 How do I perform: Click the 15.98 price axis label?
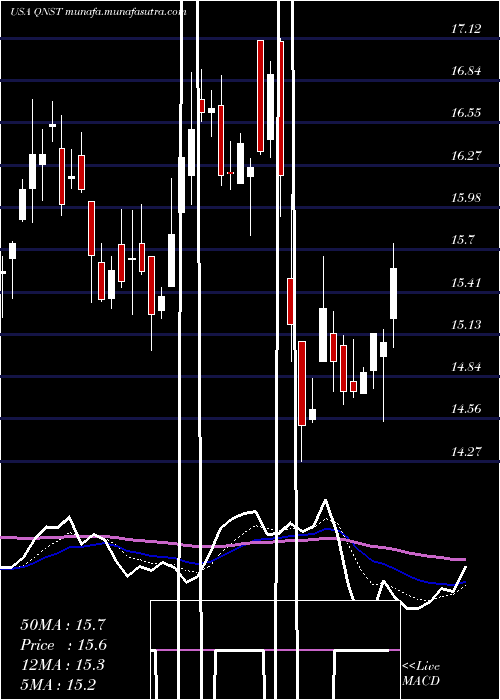point(466,197)
